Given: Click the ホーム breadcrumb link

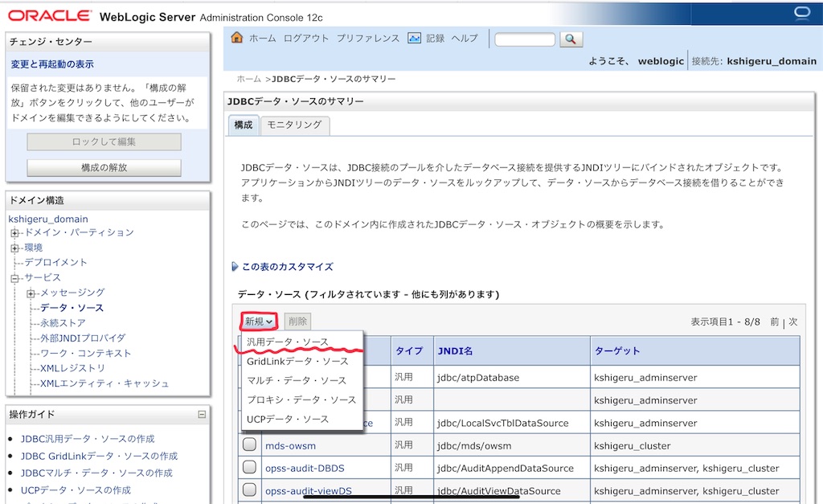Looking at the screenshot, I should tap(249, 79).
